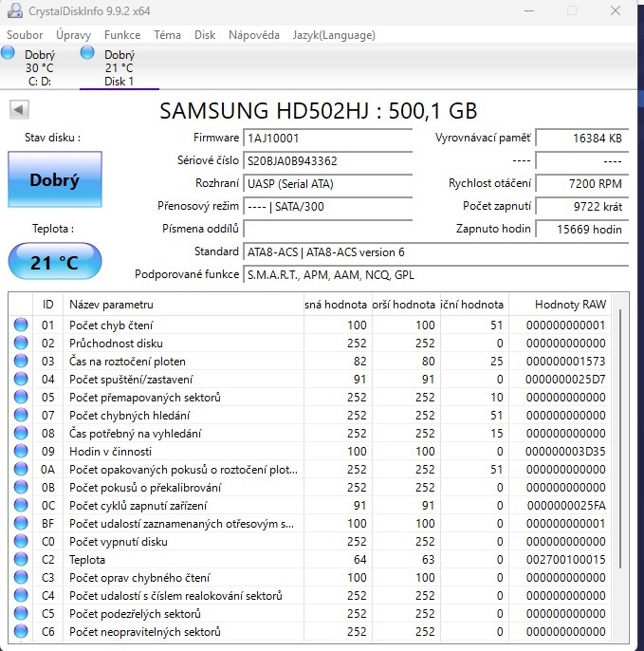The image size is (644, 651).
Task: Click status orb of attribute C4 row
Action: click(21, 595)
